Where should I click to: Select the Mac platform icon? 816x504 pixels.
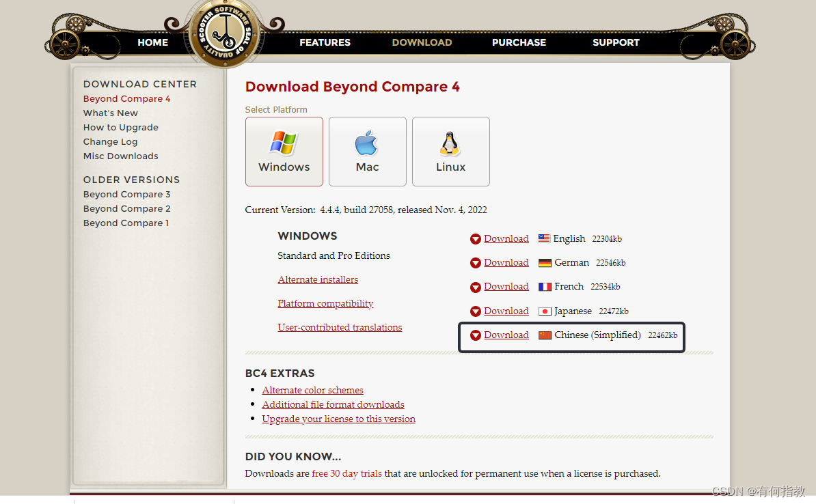(367, 143)
